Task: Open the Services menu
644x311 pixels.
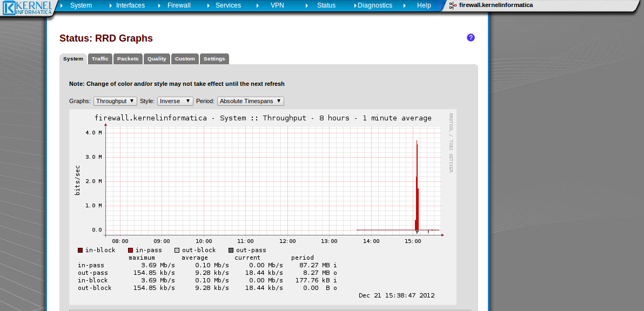Action: pyautogui.click(x=229, y=6)
